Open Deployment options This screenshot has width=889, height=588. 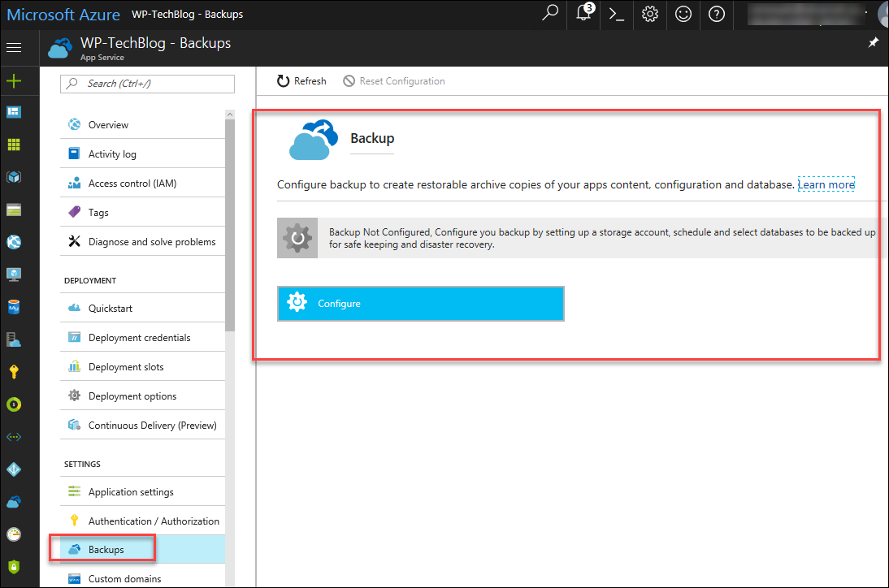pos(142,396)
